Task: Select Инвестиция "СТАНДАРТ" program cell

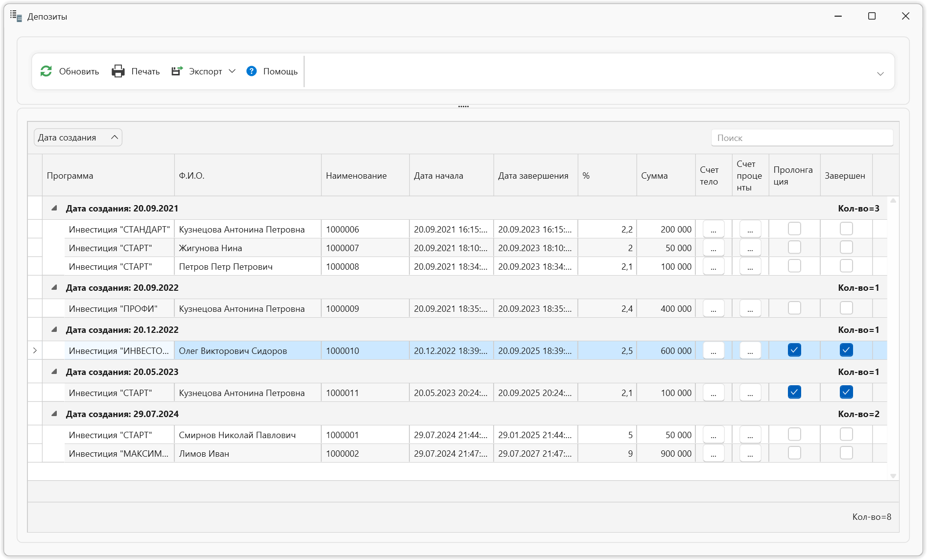Action: tap(119, 229)
